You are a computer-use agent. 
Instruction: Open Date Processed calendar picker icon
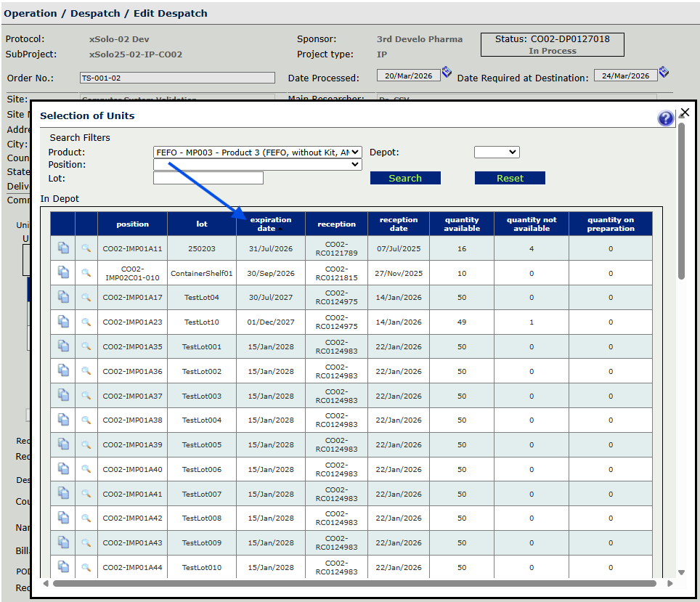pyautogui.click(x=447, y=73)
